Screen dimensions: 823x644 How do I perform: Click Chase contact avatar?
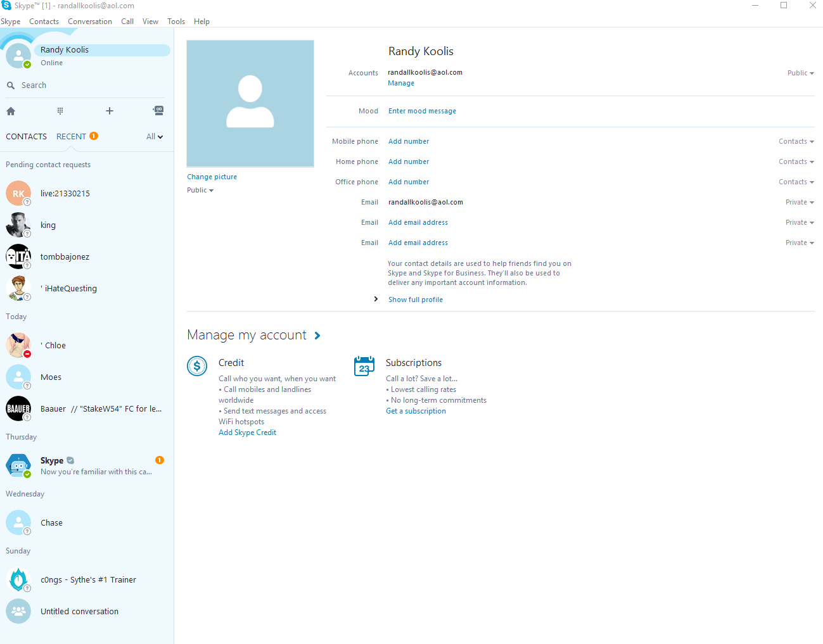pos(18,522)
